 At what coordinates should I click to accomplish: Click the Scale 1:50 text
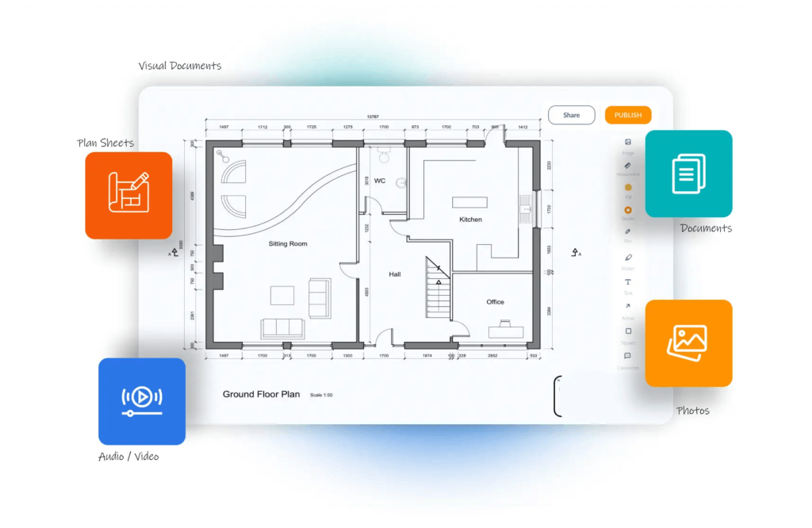point(321,395)
